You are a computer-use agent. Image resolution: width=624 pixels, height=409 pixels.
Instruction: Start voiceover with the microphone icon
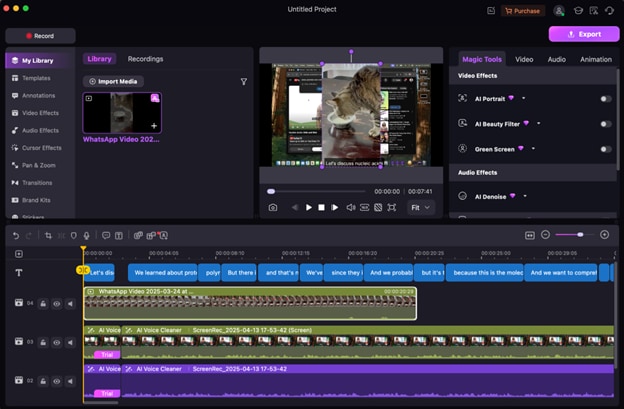86,236
